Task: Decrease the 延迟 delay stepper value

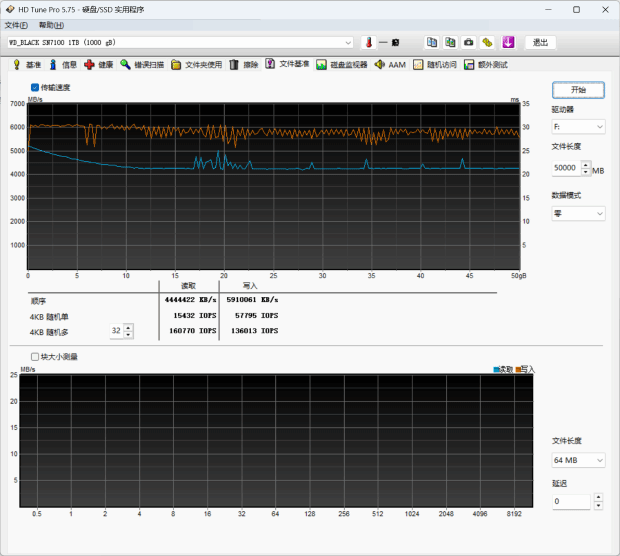Action: [x=598, y=505]
